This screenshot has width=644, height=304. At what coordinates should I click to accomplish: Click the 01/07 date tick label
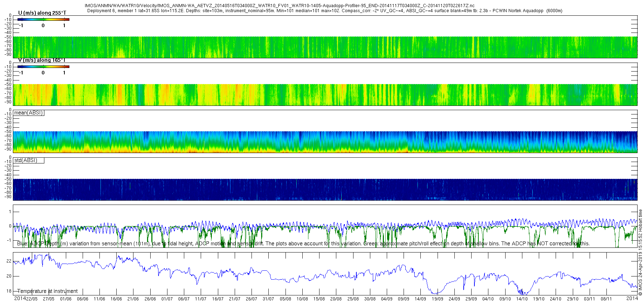click(167, 299)
